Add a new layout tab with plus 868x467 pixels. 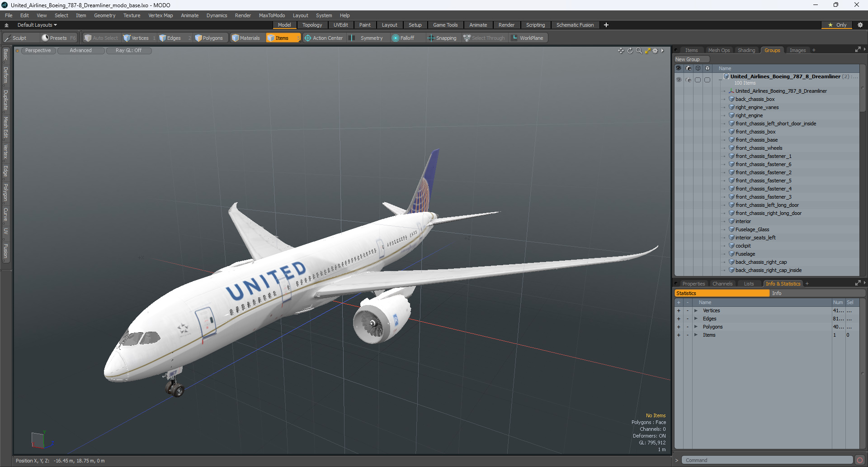point(606,25)
